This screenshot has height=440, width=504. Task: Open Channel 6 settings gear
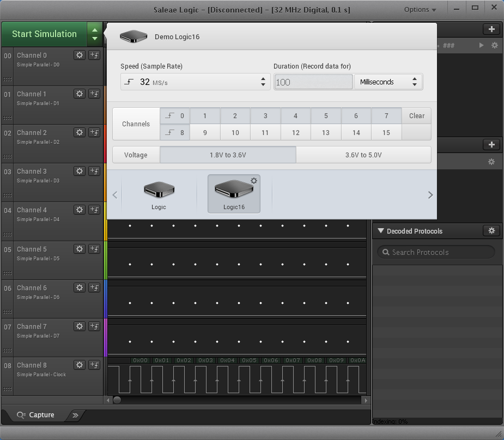(x=80, y=288)
